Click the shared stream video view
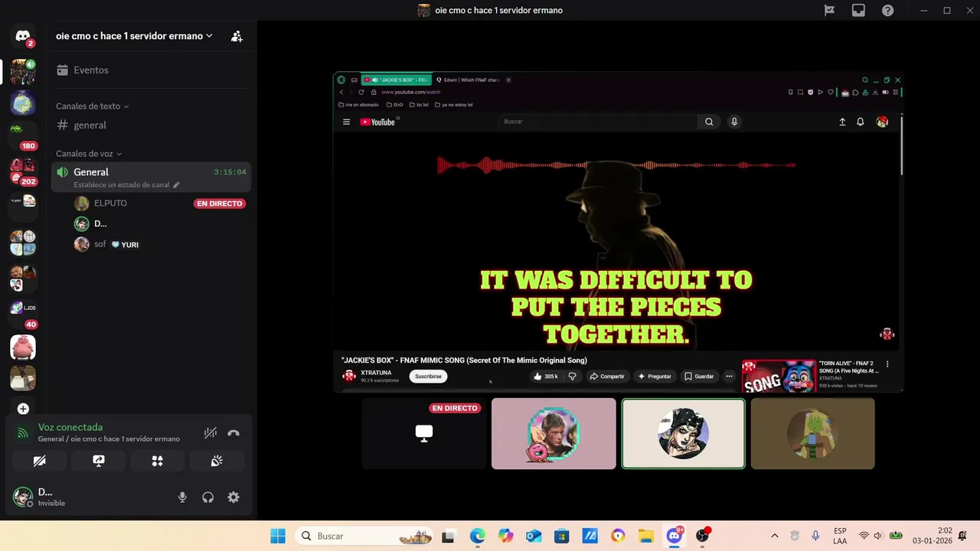 (619, 232)
